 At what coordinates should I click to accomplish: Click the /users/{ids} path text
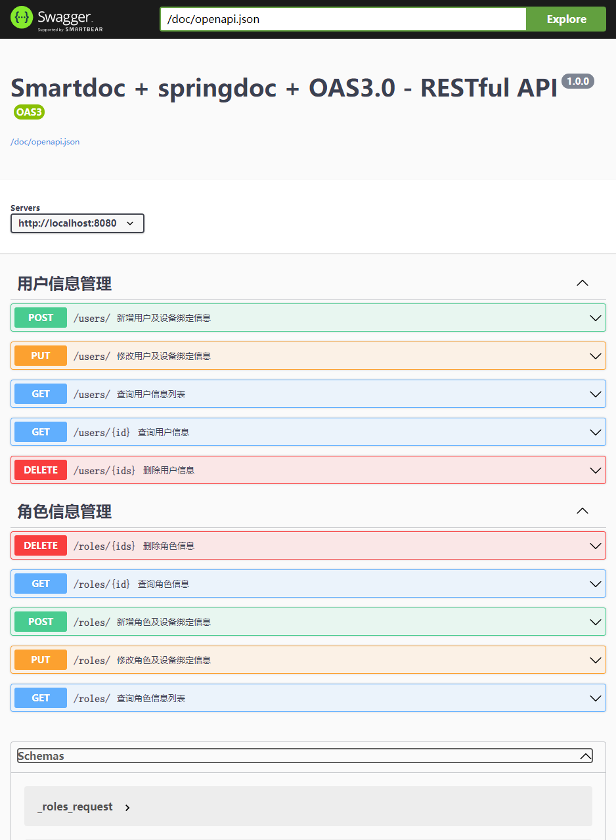(x=104, y=470)
